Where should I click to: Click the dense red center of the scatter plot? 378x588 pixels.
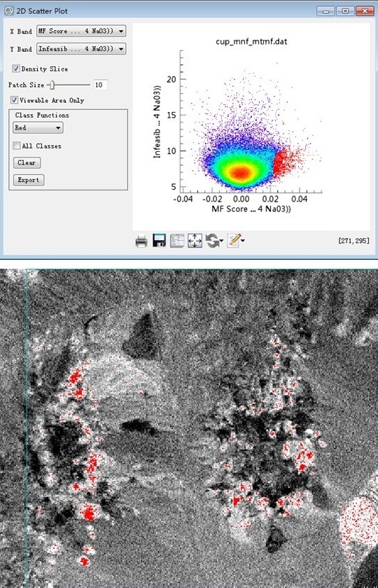[241, 173]
